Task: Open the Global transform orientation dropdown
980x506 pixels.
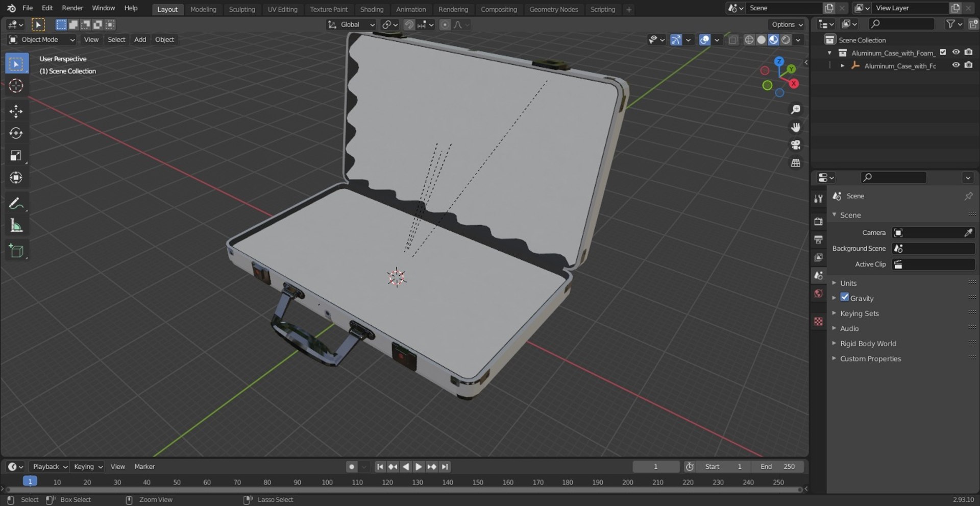Action: (x=351, y=25)
